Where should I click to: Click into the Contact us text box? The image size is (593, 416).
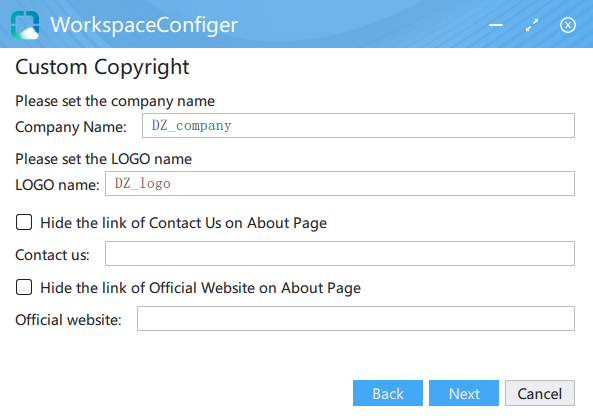340,253
